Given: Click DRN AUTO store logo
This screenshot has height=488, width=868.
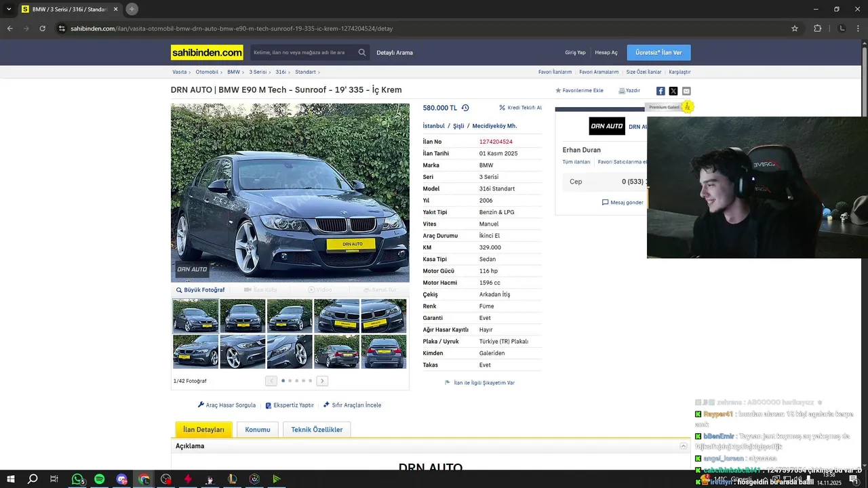Looking at the screenshot, I should (x=606, y=126).
